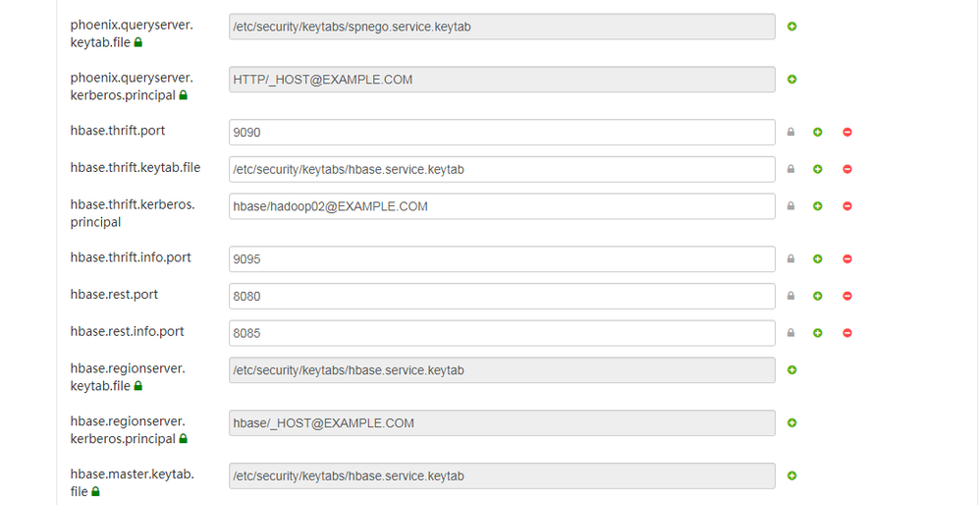
Task: Click green plus icon beside hbase.regionserver.keytab.file
Action: point(792,370)
